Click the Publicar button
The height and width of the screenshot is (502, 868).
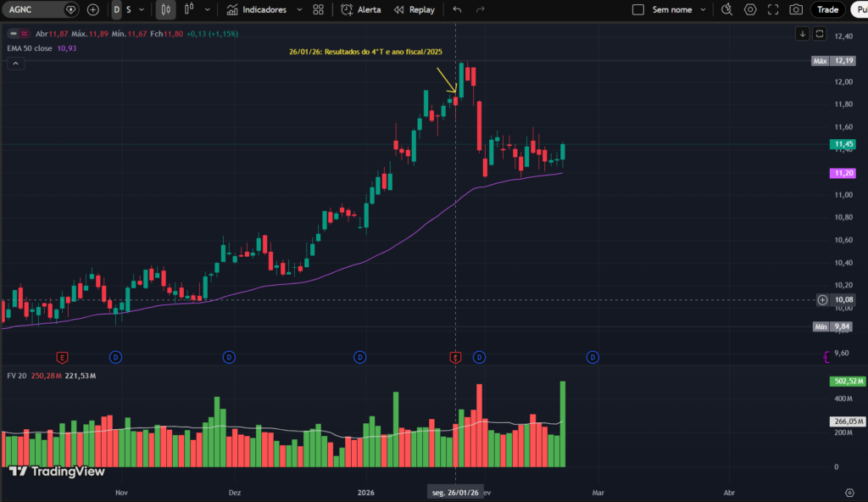coord(860,9)
